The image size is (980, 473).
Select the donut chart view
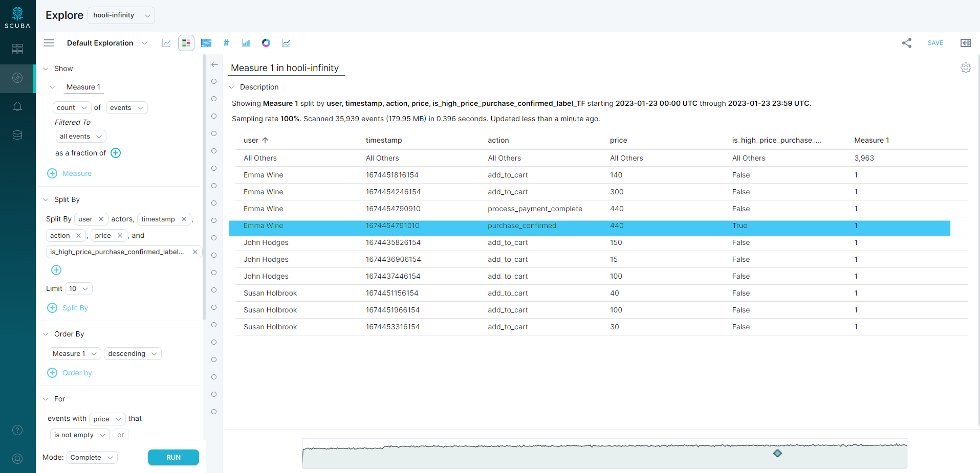coord(266,43)
